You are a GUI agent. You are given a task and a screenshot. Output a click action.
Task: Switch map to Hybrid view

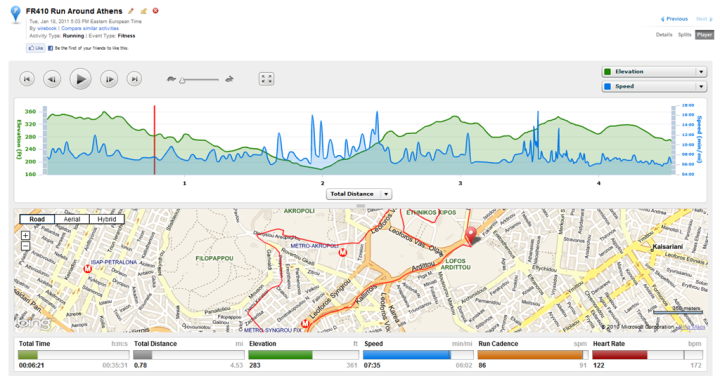click(x=107, y=219)
